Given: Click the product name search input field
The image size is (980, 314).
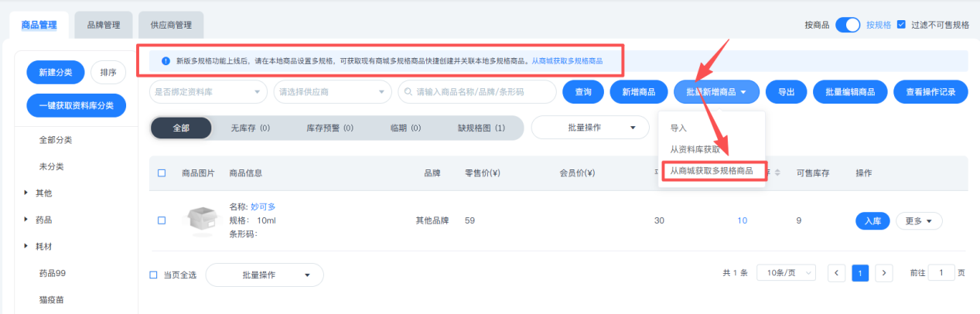Looking at the screenshot, I should click(x=483, y=92).
